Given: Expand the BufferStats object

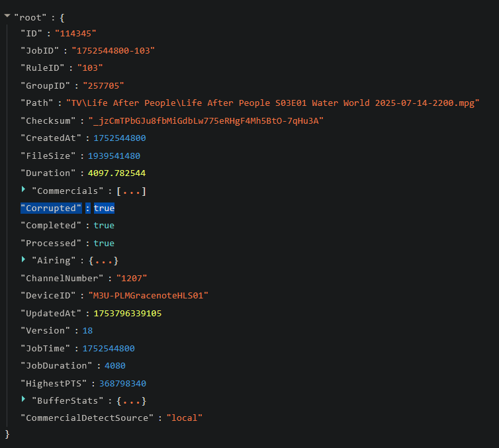Looking at the screenshot, I should point(24,400).
